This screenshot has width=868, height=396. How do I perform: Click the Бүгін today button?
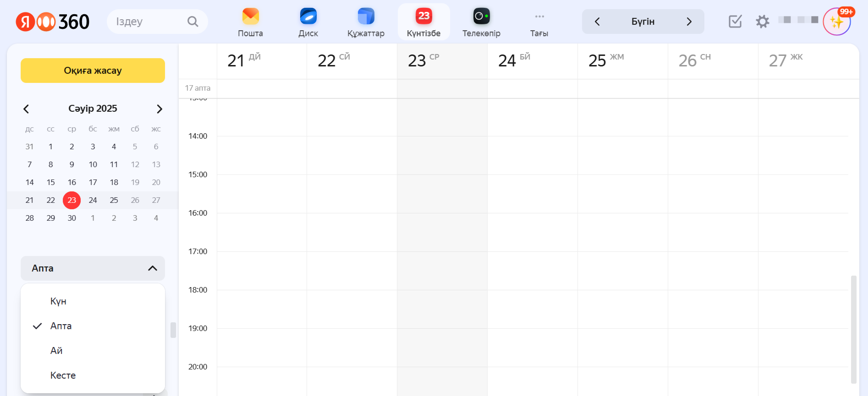643,22
